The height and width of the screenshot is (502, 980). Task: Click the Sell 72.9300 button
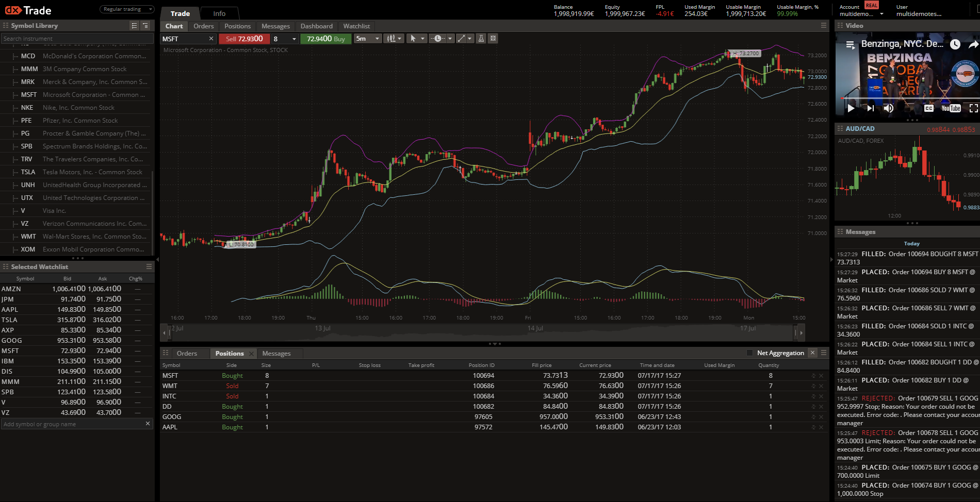(x=244, y=39)
